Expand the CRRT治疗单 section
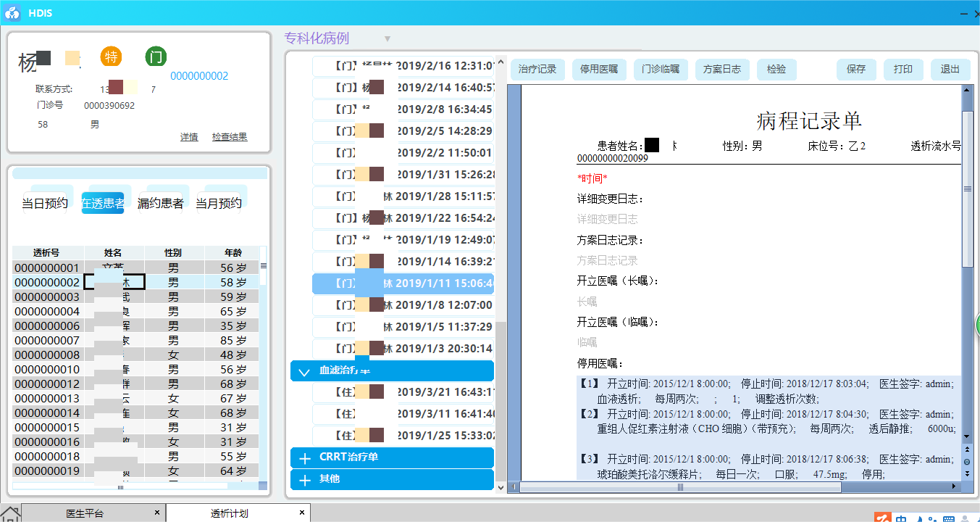The width and height of the screenshot is (980, 522). coord(304,458)
